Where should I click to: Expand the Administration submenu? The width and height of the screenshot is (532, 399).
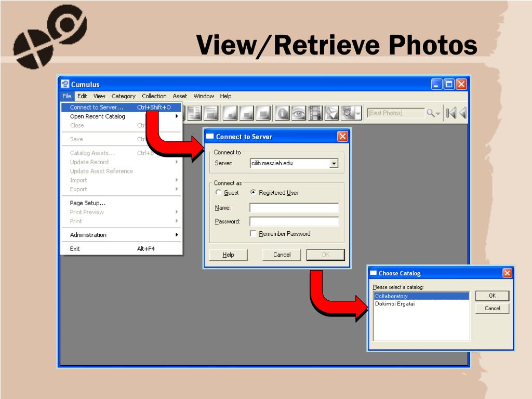tap(121, 235)
